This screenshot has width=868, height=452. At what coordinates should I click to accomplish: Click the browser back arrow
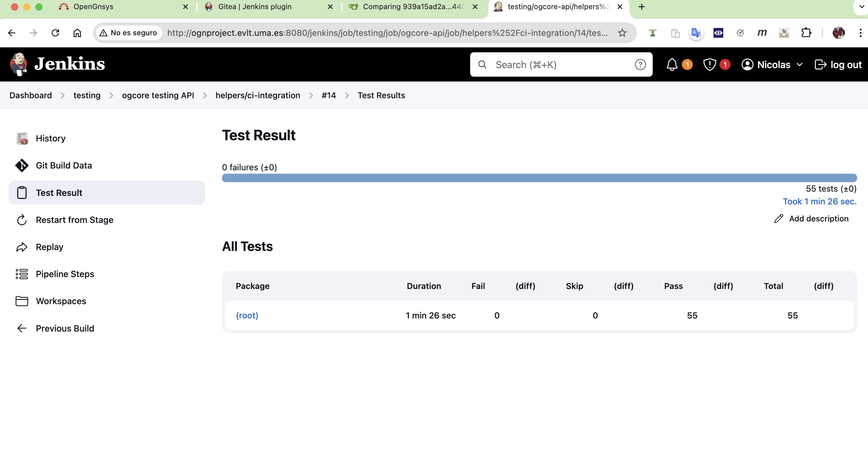coord(12,33)
